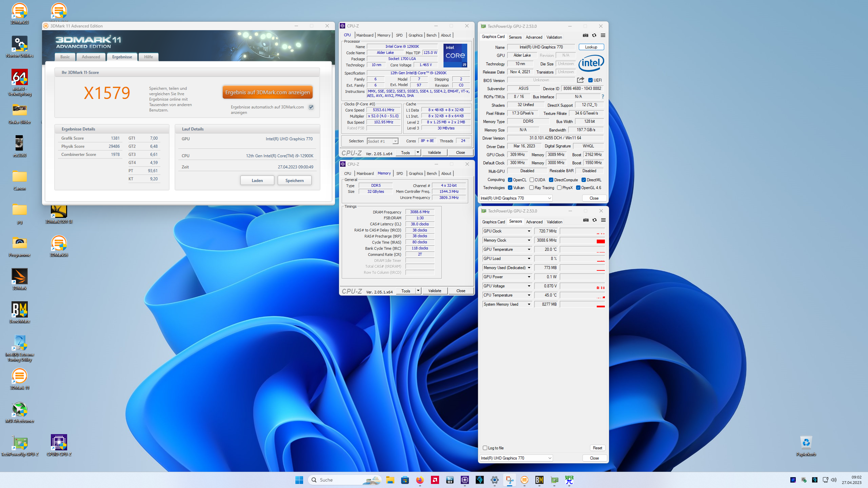The image size is (868, 488).
Task: Click the Laden button
Action: tap(257, 181)
